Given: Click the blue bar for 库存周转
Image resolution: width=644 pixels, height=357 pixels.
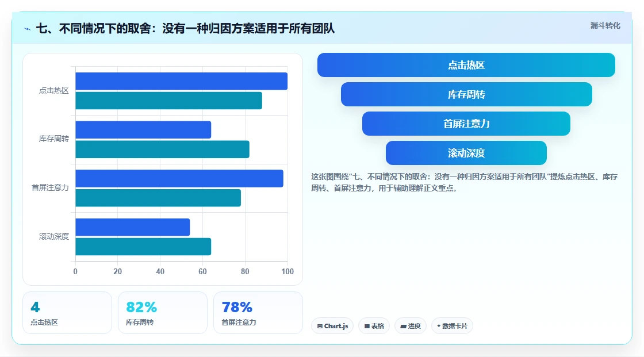Looking at the screenshot, I should (x=143, y=130).
